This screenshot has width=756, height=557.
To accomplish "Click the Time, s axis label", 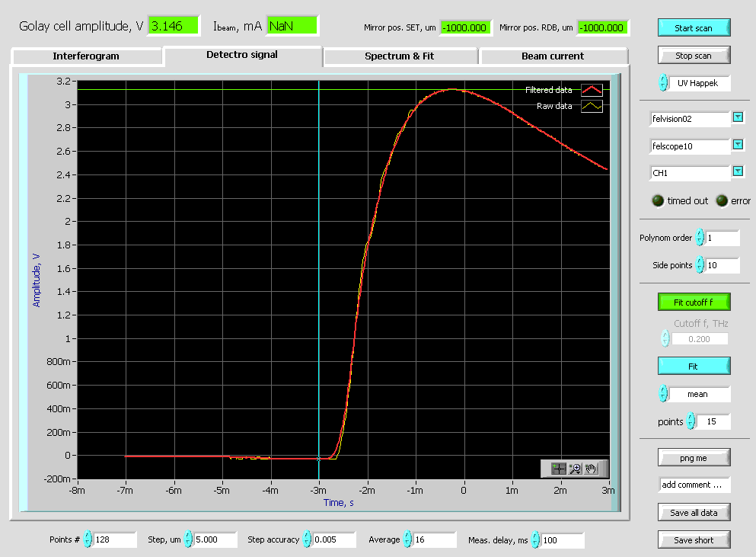I will pyautogui.click(x=339, y=503).
